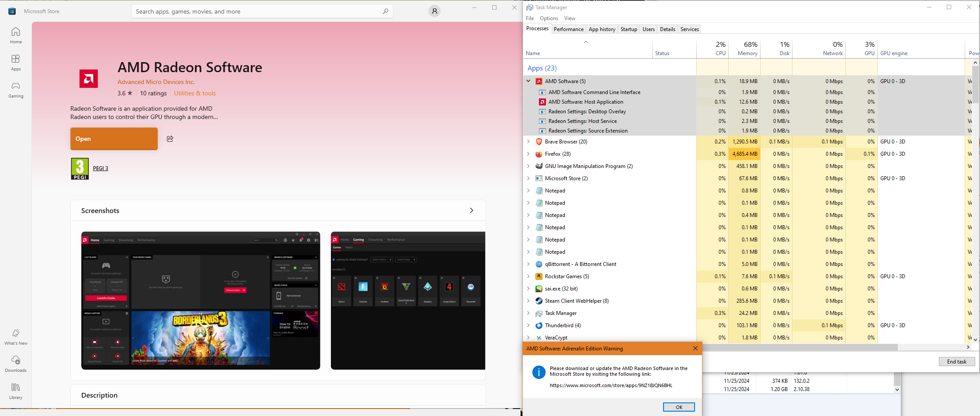Switch to the Details tab
The width and height of the screenshot is (980, 416).
[667, 29]
